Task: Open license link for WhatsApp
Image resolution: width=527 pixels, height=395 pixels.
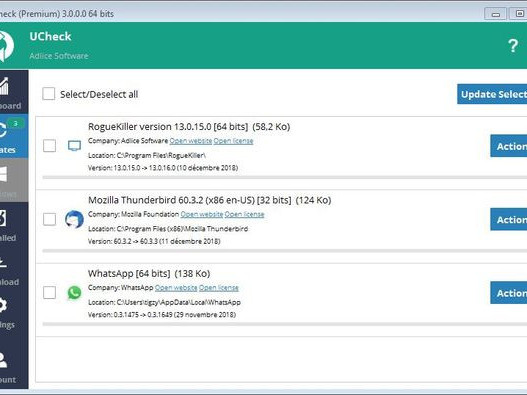Action: pyautogui.click(x=218, y=288)
